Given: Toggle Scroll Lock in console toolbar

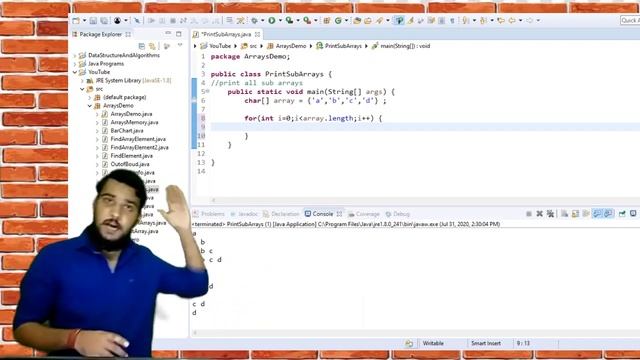Looking at the screenshot, I should tap(575, 214).
